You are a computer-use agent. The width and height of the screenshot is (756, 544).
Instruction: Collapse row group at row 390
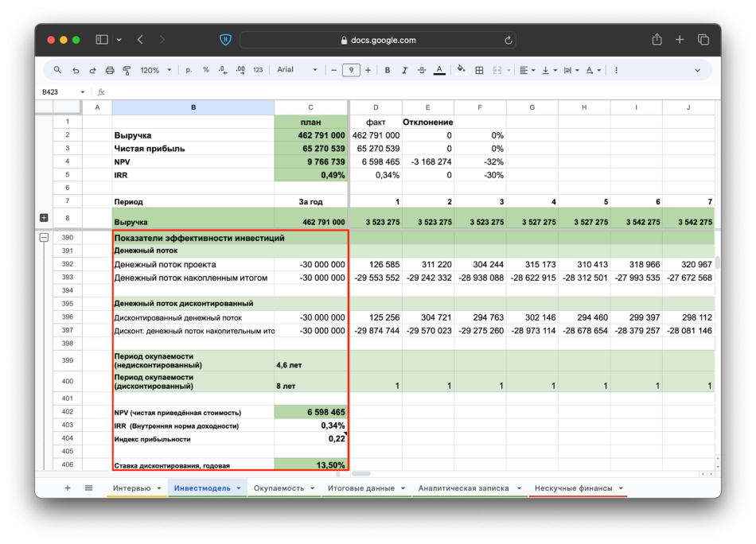[44, 237]
